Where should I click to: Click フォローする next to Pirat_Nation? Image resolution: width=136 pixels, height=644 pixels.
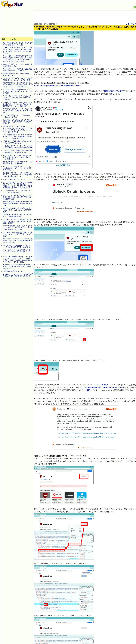(58, 110)
